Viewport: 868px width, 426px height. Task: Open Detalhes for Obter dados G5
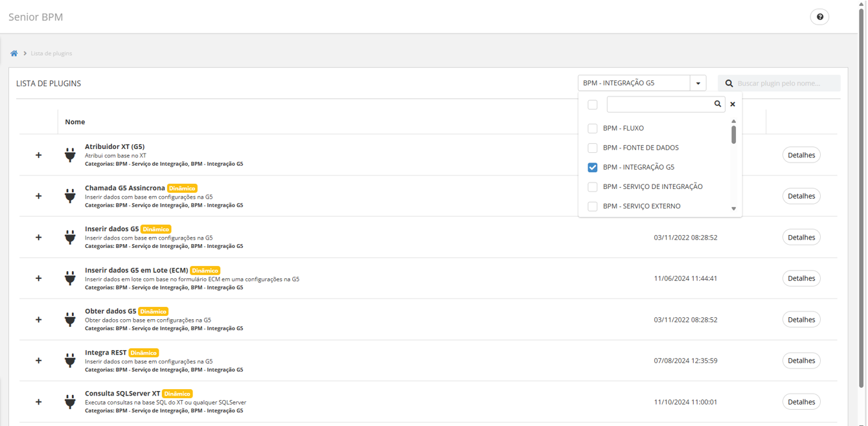click(801, 320)
